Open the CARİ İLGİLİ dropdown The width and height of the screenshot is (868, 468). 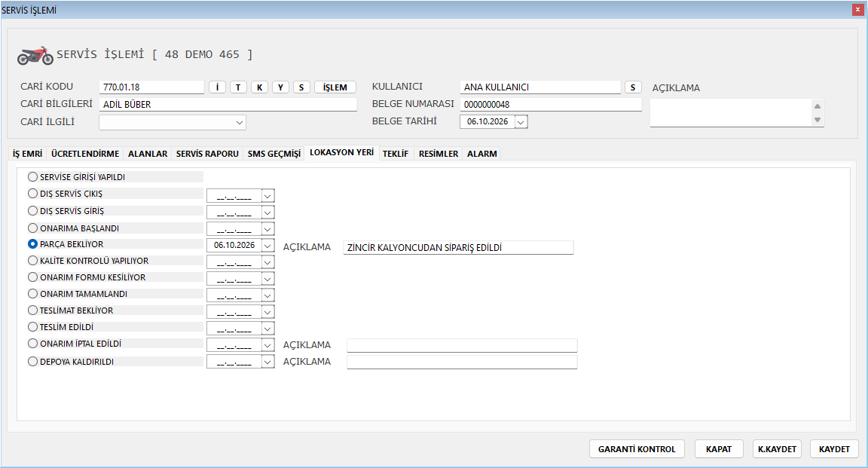point(239,122)
